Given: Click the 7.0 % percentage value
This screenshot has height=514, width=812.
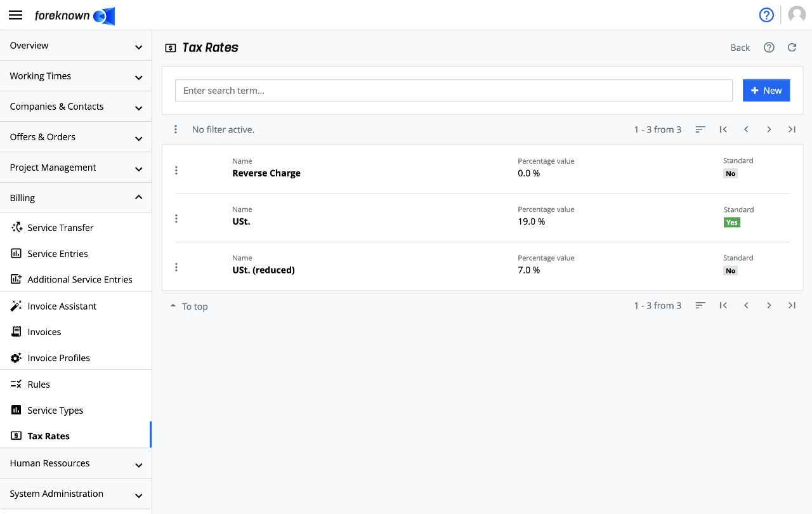Looking at the screenshot, I should [x=529, y=270].
